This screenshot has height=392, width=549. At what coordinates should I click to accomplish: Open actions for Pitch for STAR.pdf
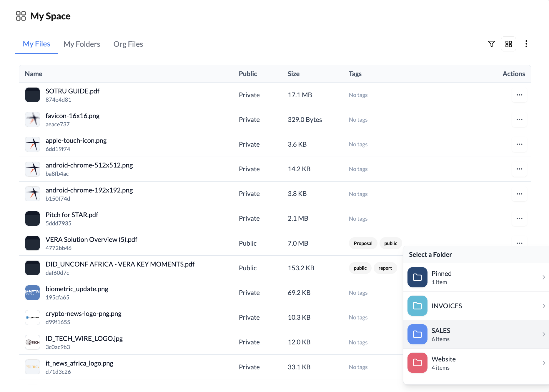519,218
